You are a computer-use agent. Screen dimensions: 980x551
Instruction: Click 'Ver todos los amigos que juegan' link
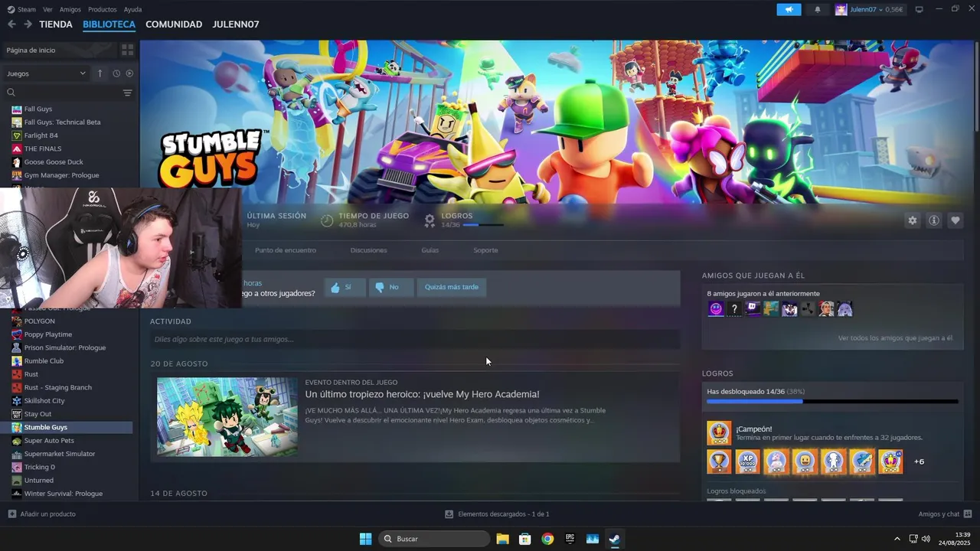(x=895, y=337)
